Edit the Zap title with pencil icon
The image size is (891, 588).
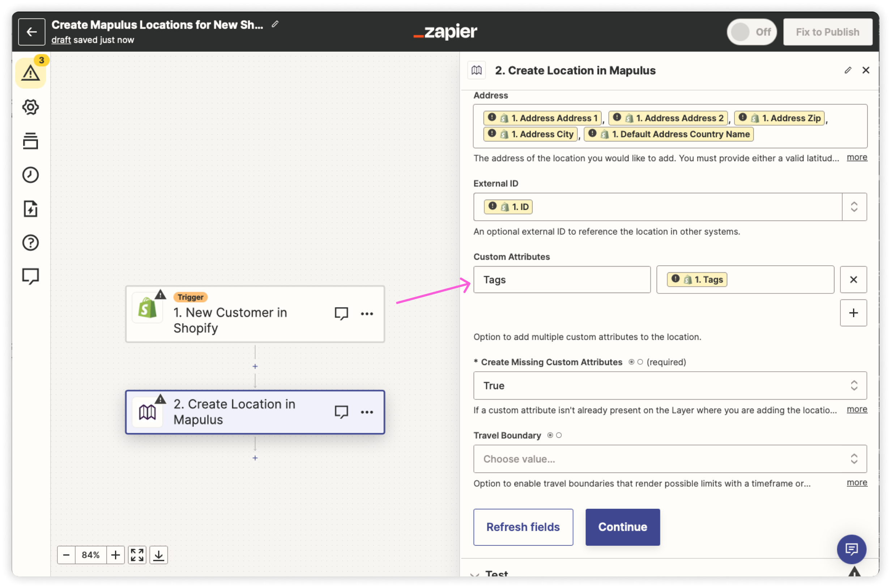275,24
